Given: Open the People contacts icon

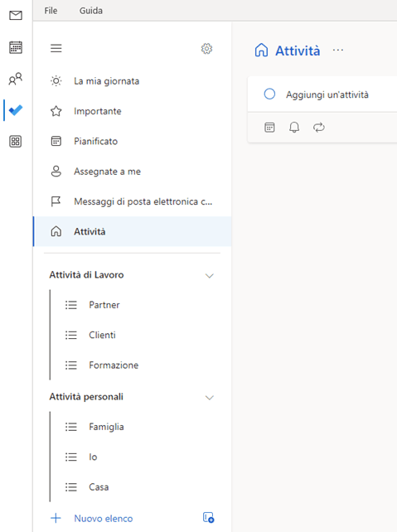Looking at the screenshot, I should (16, 79).
